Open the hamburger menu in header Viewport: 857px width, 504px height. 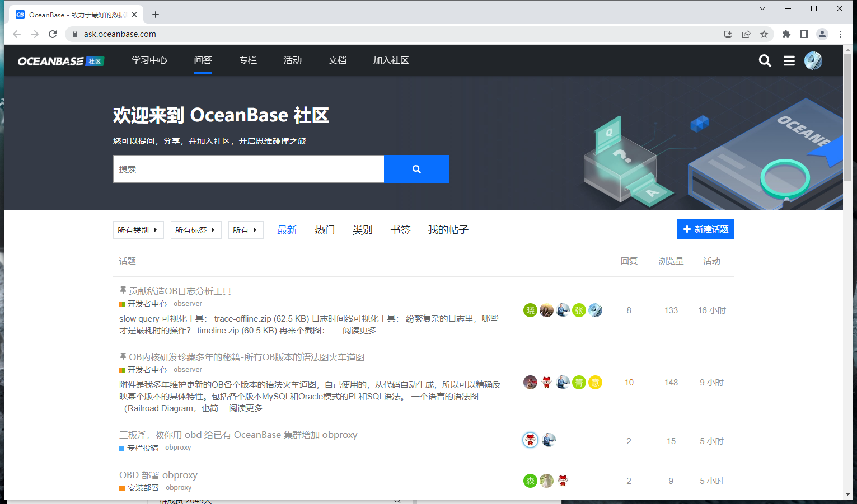789,60
